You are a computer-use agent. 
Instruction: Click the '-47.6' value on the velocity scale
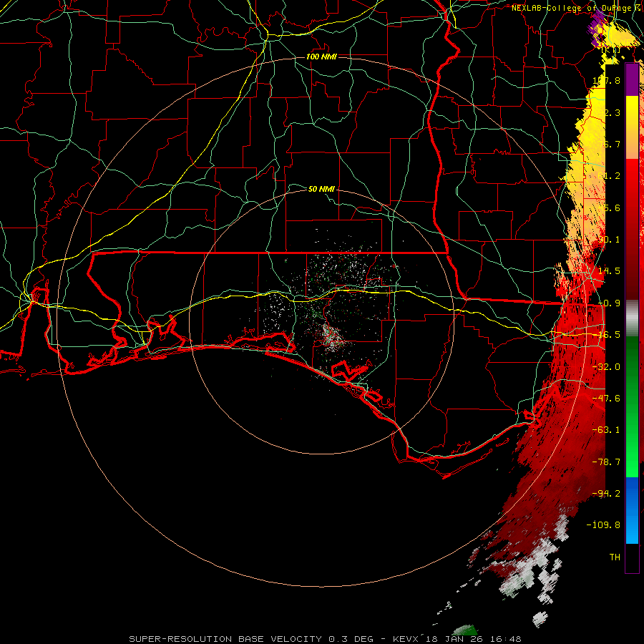[x=607, y=399]
